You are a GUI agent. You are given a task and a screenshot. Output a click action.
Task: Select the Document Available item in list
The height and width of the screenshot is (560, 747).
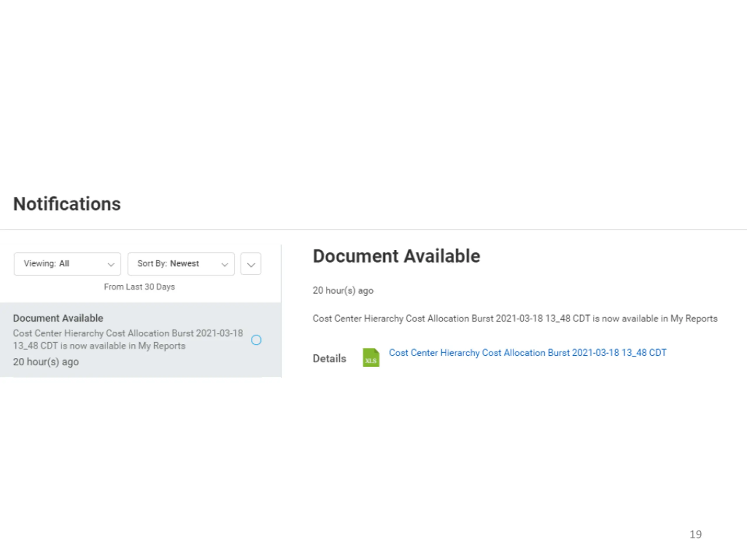[x=58, y=318]
